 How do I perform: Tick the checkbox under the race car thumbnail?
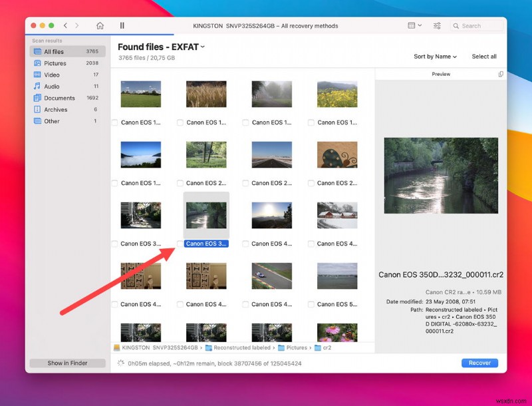(x=245, y=304)
